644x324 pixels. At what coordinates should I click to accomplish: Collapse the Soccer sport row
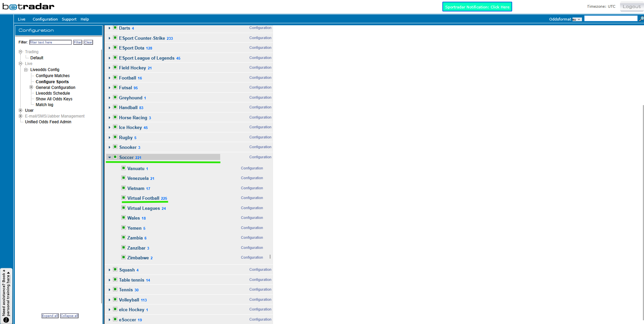tap(110, 157)
